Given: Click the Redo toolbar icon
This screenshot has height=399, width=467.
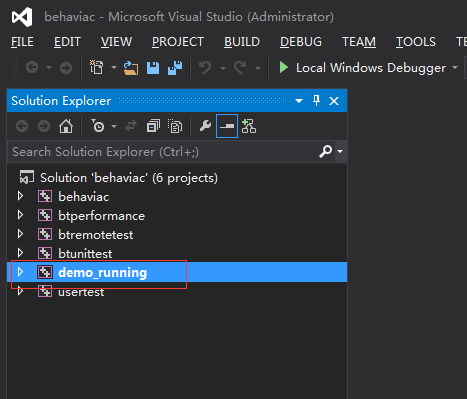Looking at the screenshot, I should point(240,68).
